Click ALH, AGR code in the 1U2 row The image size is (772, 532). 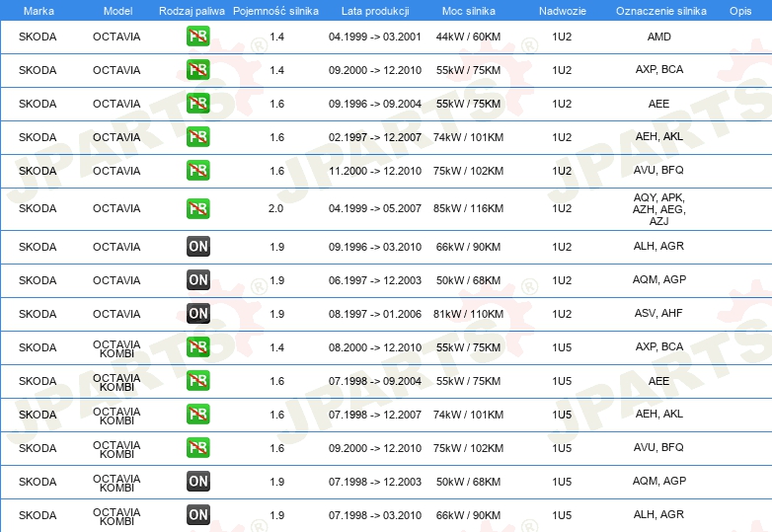click(658, 246)
